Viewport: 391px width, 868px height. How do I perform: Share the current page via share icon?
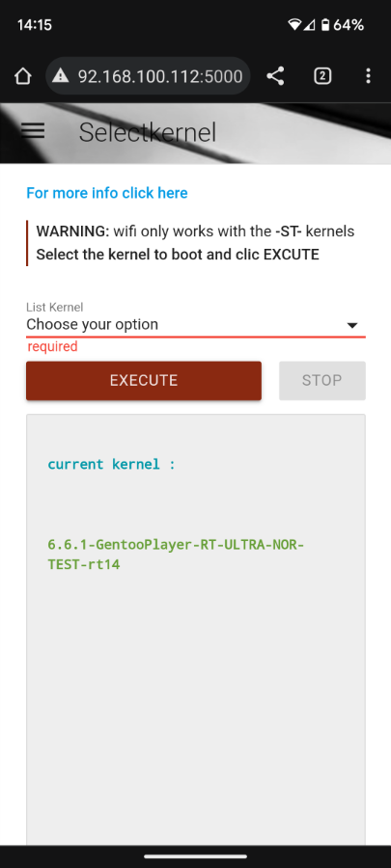point(275,76)
